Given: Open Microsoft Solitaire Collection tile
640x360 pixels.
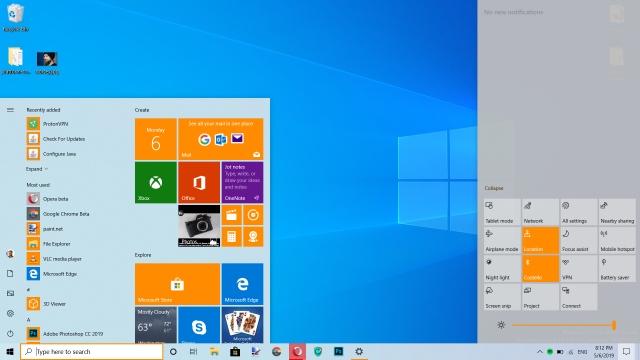Looking at the screenshot, I should [242, 325].
